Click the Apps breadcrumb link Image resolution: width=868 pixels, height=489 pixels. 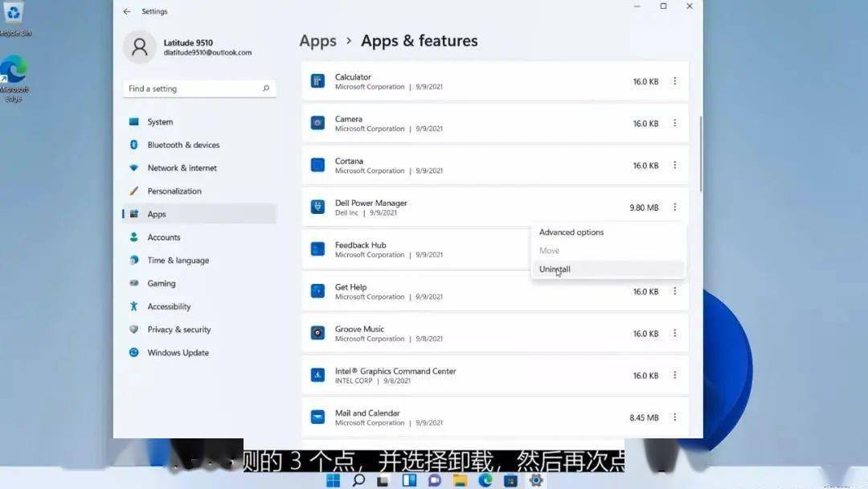coord(317,41)
